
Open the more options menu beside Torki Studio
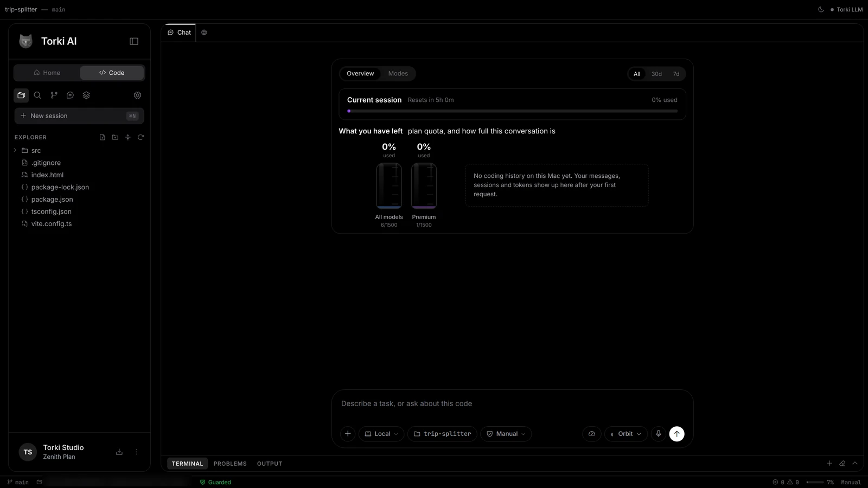pyautogui.click(x=137, y=452)
